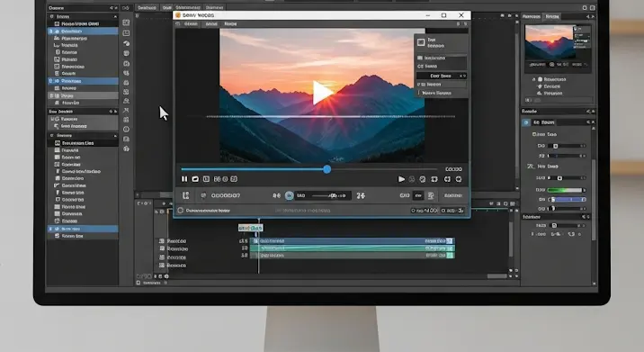Image resolution: width=644 pixels, height=352 pixels.
Task: Click the time readout ending the seek bar
Action: click(x=453, y=169)
